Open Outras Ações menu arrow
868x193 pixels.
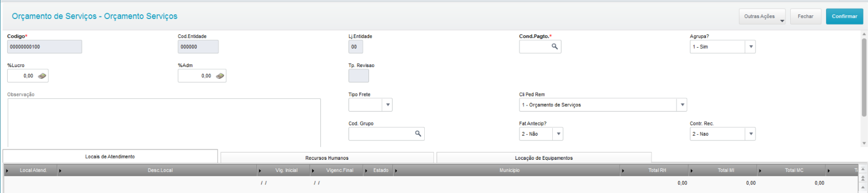(x=782, y=21)
